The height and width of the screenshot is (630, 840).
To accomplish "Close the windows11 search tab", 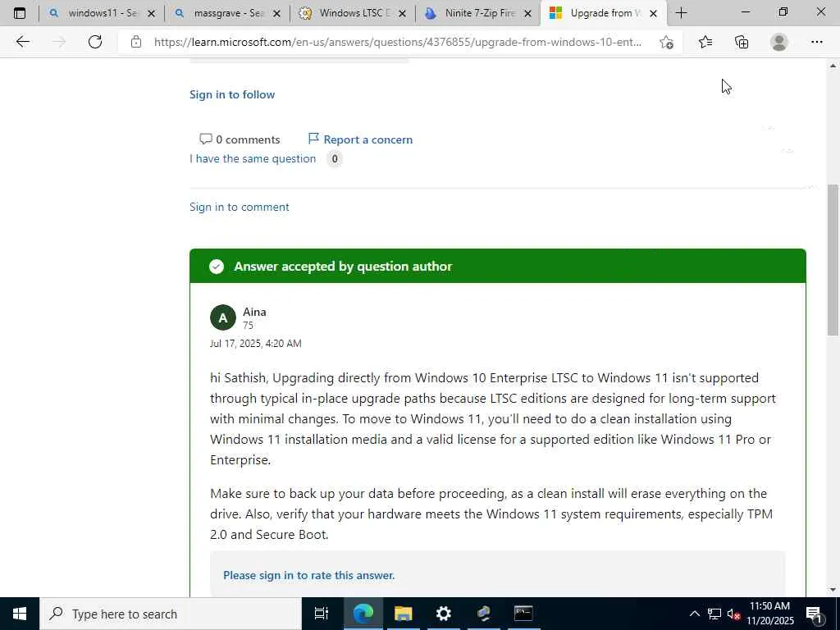I will click(151, 13).
